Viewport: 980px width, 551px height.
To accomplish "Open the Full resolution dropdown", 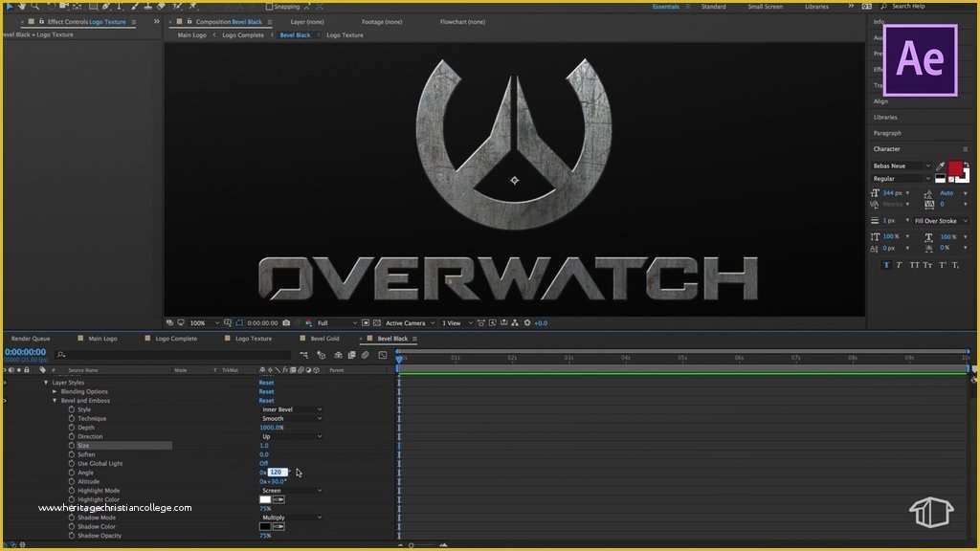I will coord(337,323).
